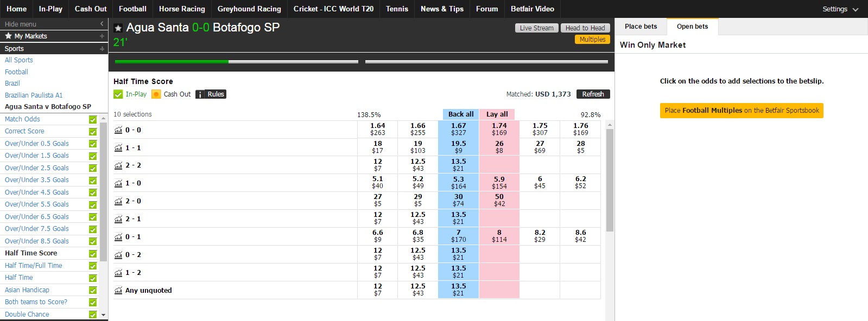The height and width of the screenshot is (321, 868).
Task: Toggle the Match Odds checkbox
Action: 93,119
